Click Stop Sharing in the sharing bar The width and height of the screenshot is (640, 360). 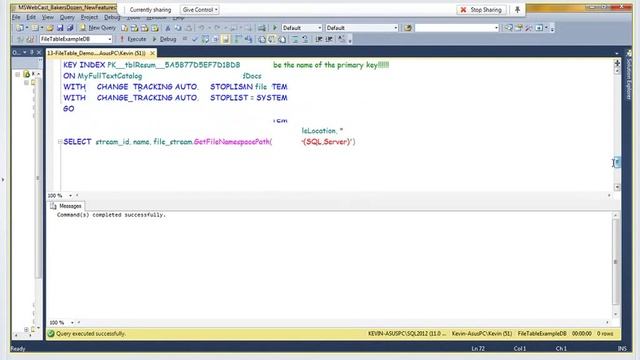pos(482,9)
